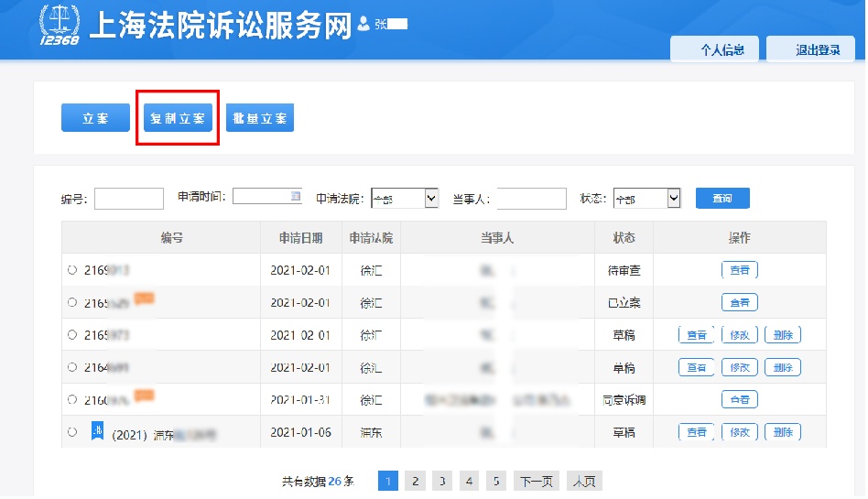Expand the 申请法院 dropdown

[x=430, y=199]
